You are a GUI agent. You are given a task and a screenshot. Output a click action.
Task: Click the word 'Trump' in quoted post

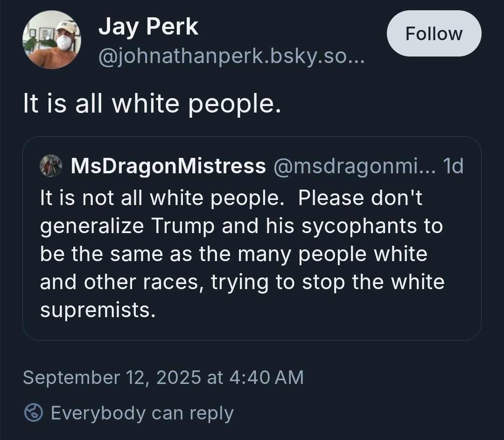pyautogui.click(x=182, y=226)
